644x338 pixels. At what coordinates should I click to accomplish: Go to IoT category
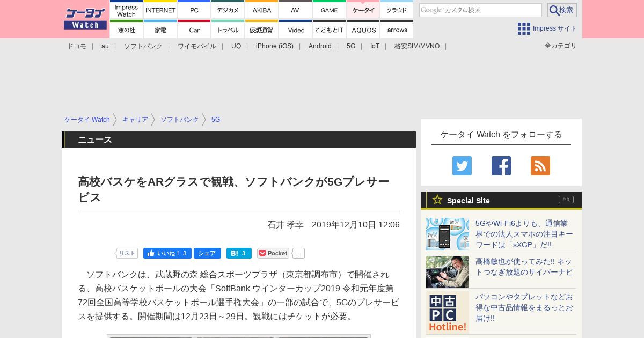[x=375, y=46]
